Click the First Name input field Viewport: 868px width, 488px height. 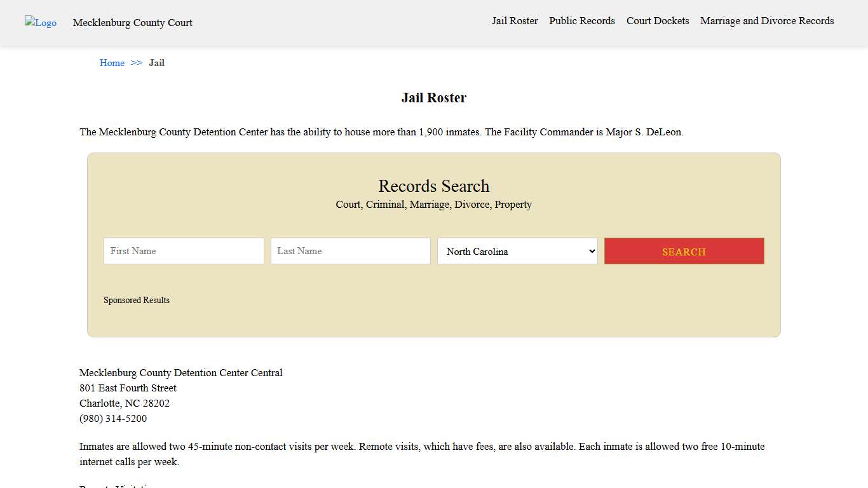184,251
